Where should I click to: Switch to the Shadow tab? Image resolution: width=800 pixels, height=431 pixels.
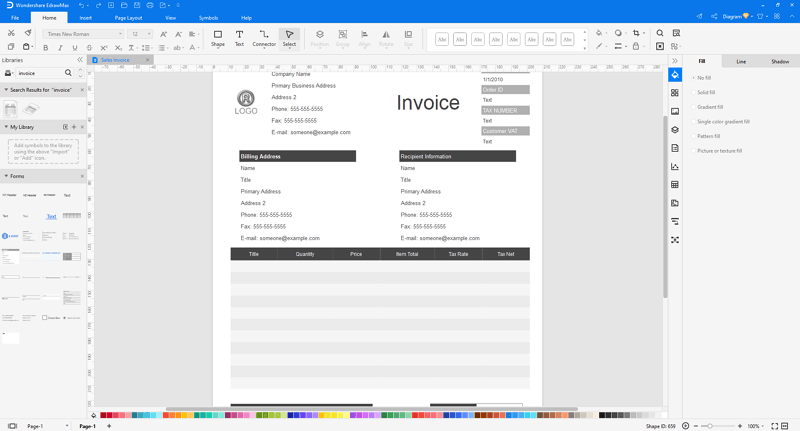(x=780, y=62)
